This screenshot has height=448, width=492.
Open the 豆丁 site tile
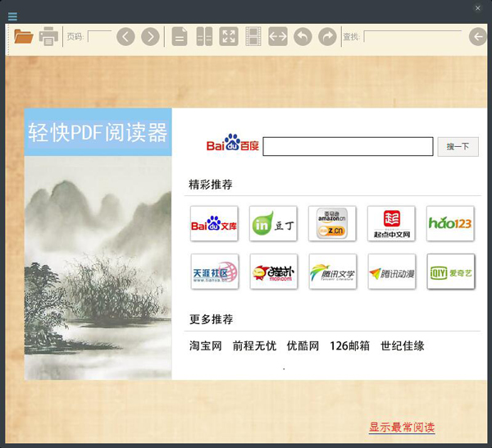click(273, 223)
